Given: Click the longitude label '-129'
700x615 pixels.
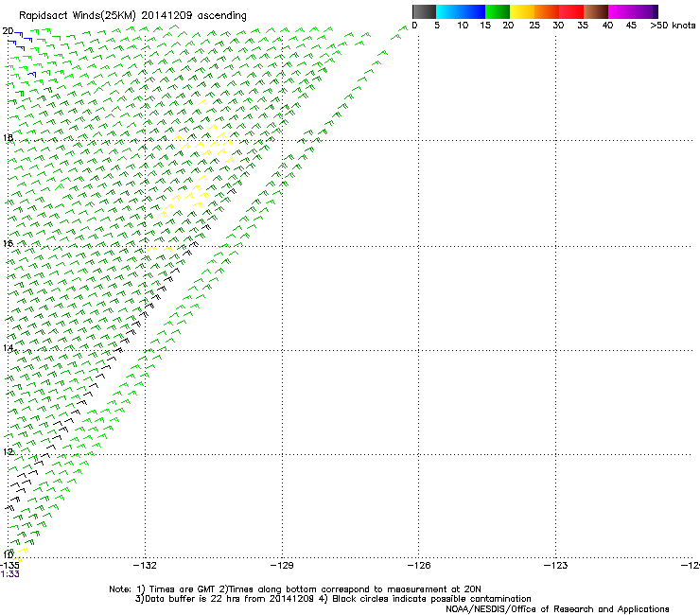Looking at the screenshot, I should point(282,566).
